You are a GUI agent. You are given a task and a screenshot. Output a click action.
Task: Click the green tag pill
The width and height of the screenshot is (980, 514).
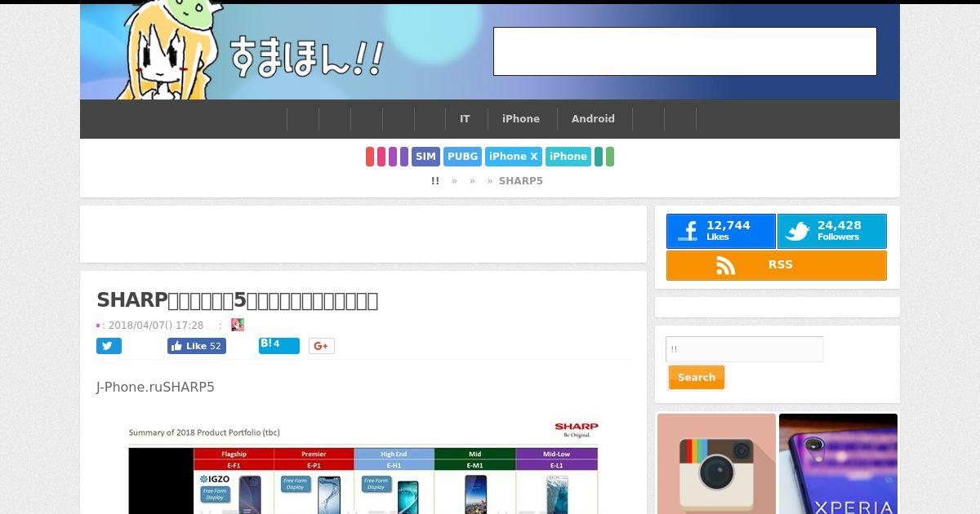coord(610,157)
